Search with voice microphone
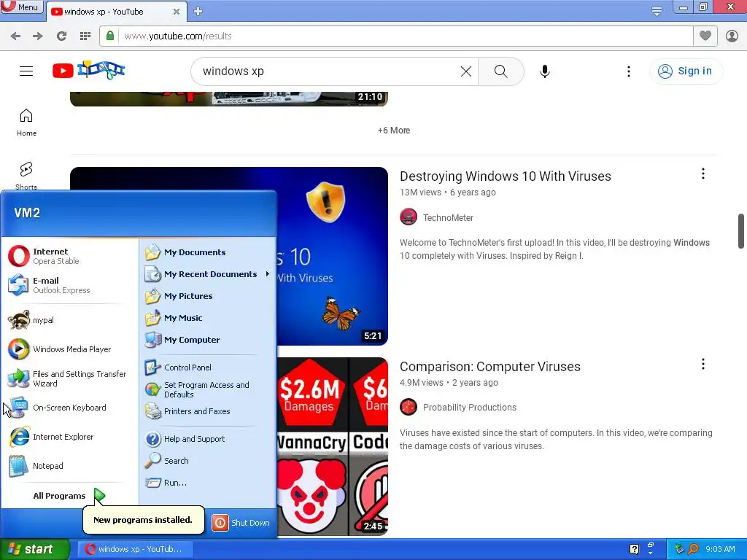This screenshot has width=747, height=560. (x=545, y=71)
